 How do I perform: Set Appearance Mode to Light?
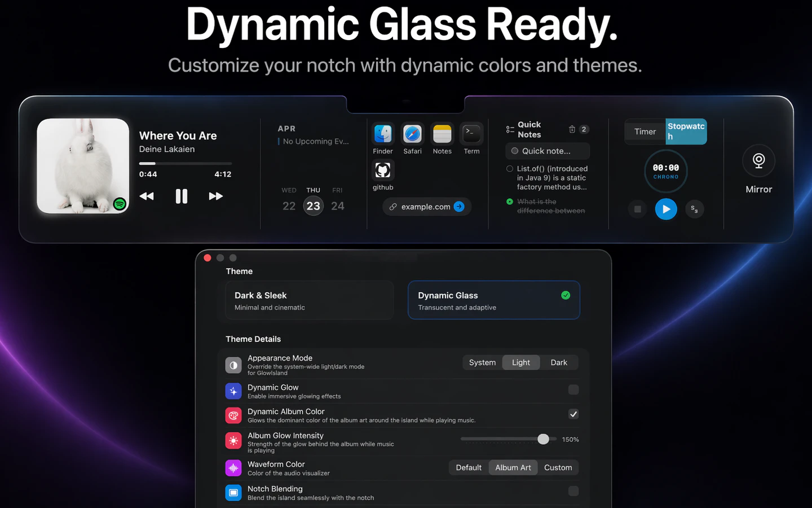(x=521, y=362)
